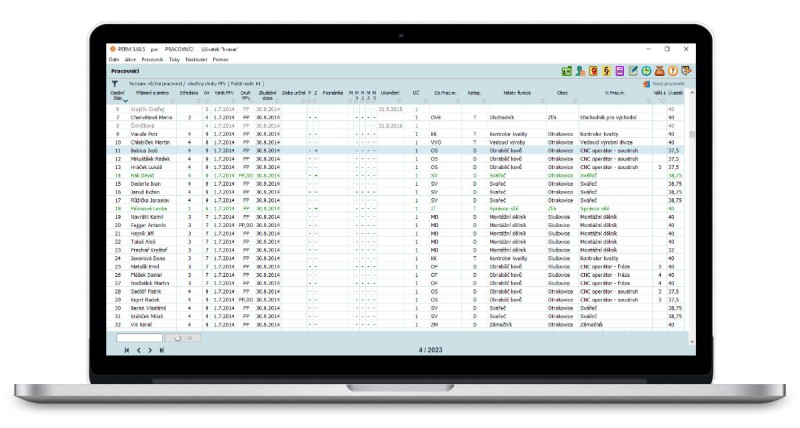Click the exit door icon
This screenshot has width=800, height=428.
click(x=687, y=71)
